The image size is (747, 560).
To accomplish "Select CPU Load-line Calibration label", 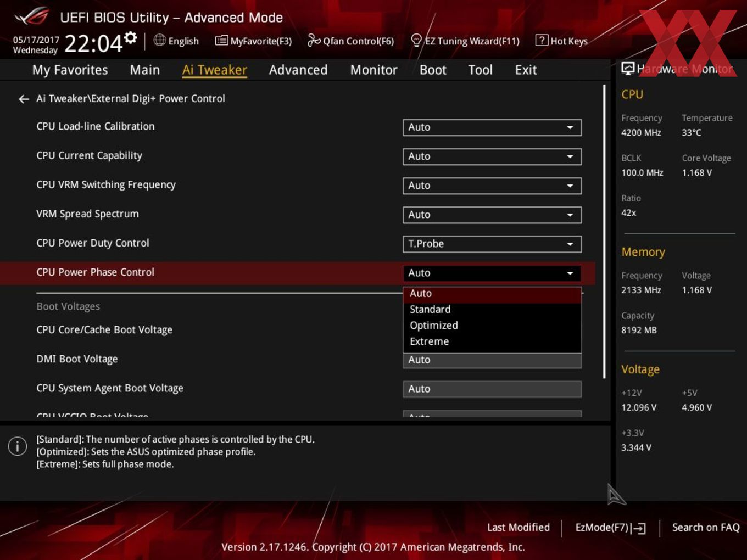I will point(96,126).
